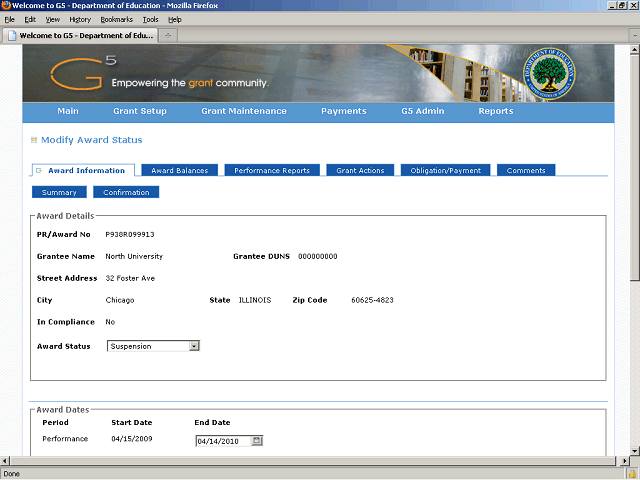
Task: Select the Welcome to G5 browser tab
Action: [x=80, y=36]
